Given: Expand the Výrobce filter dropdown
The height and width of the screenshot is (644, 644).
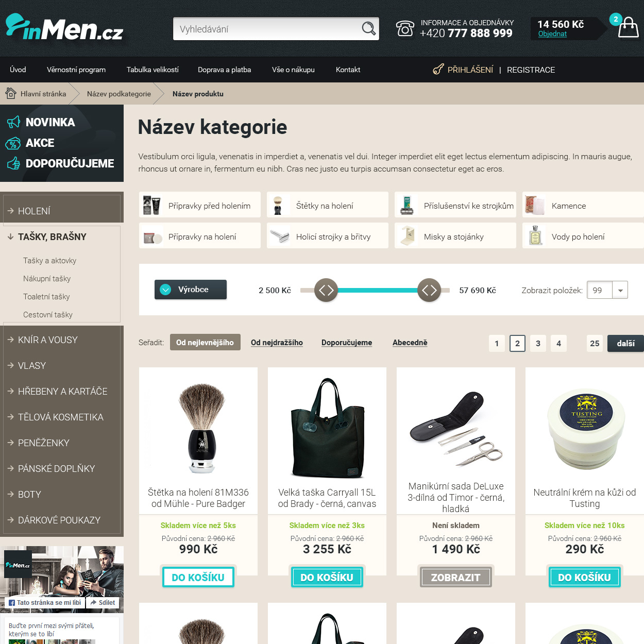Looking at the screenshot, I should [191, 290].
